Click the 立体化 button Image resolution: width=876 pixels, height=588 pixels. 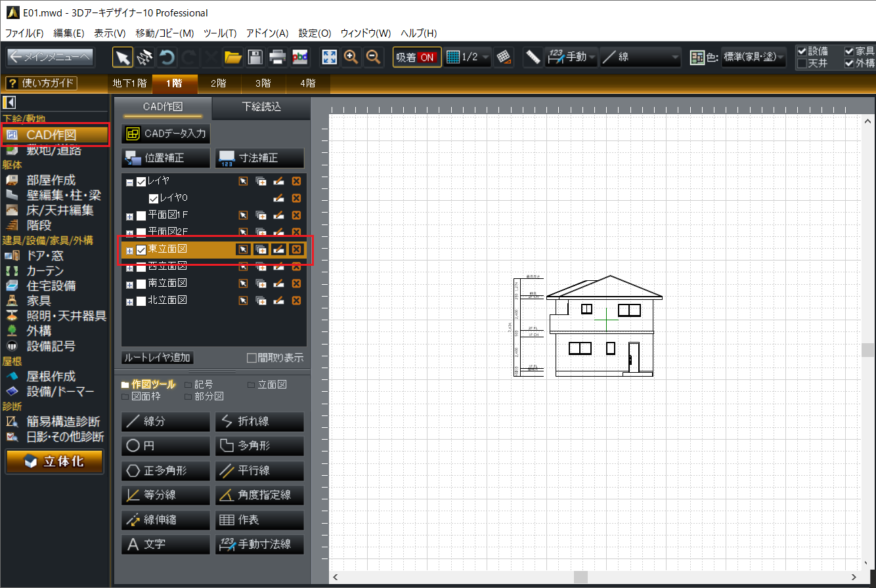(55, 461)
